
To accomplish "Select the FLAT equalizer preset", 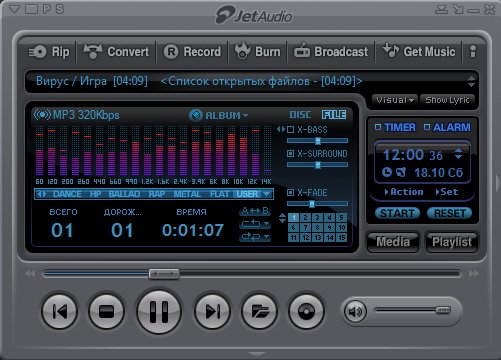I will [219, 194].
